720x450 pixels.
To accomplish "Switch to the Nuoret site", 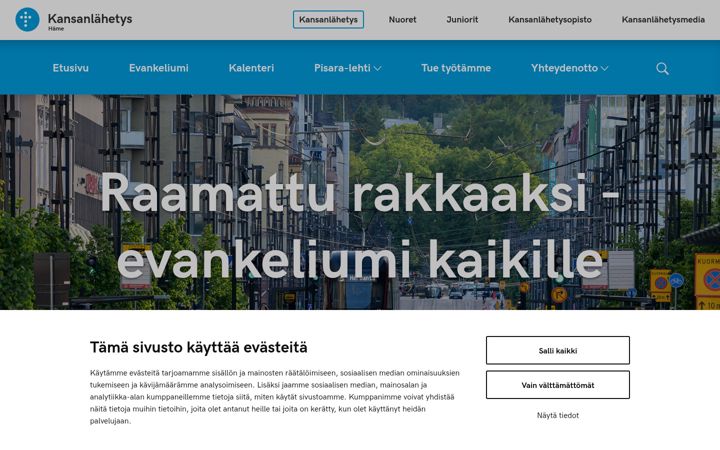I will point(402,20).
